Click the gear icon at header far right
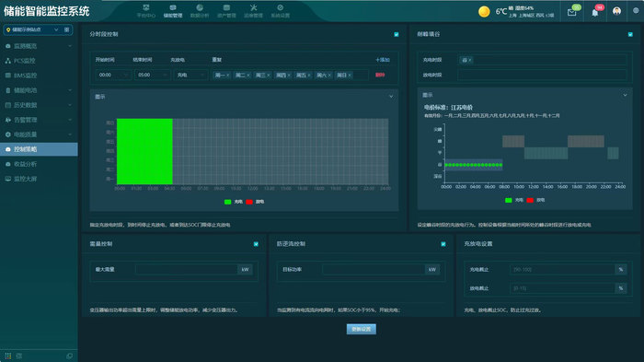The width and height of the screenshot is (644, 362). tap(636, 11)
